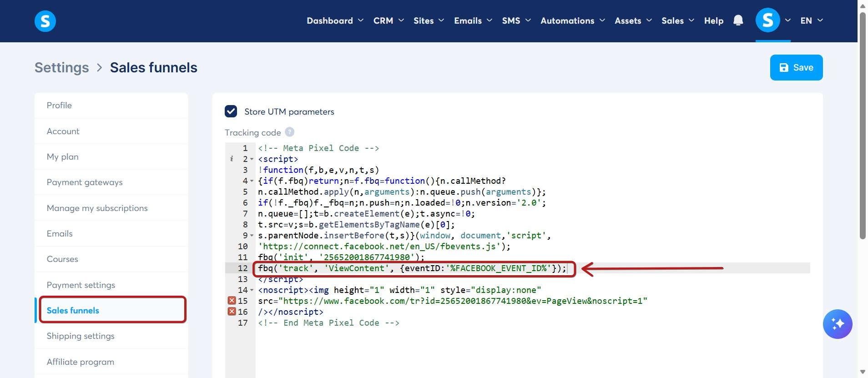Click the scrollbar up arrow
868x378 pixels.
pyautogui.click(x=862, y=5)
